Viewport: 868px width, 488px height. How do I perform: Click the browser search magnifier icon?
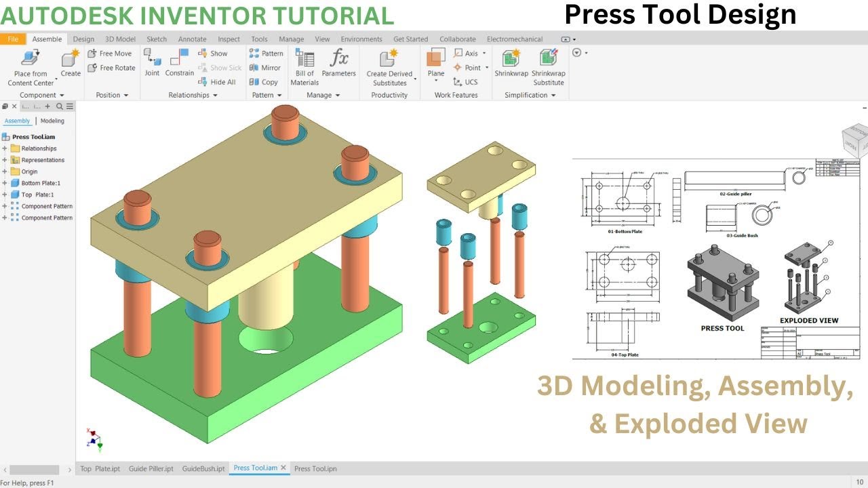click(60, 106)
